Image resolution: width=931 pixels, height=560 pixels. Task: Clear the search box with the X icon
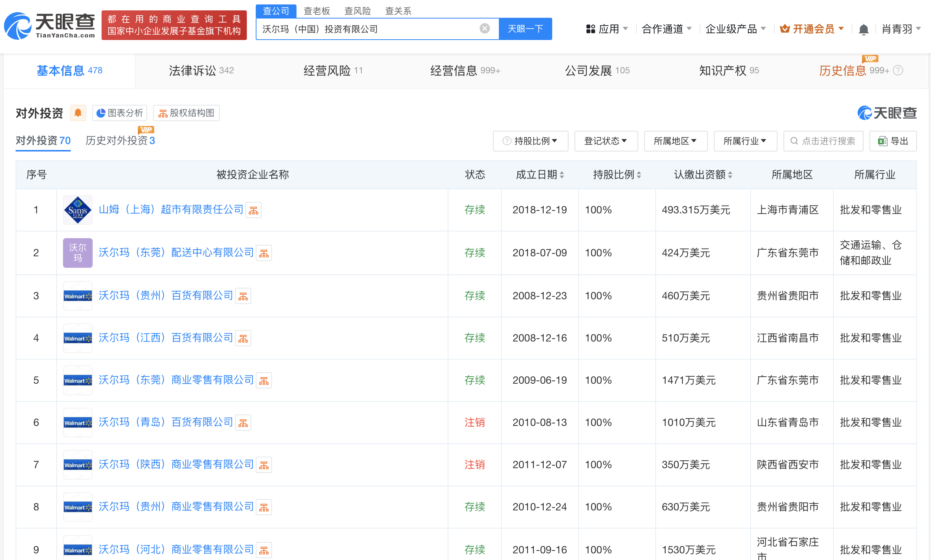pos(484,29)
